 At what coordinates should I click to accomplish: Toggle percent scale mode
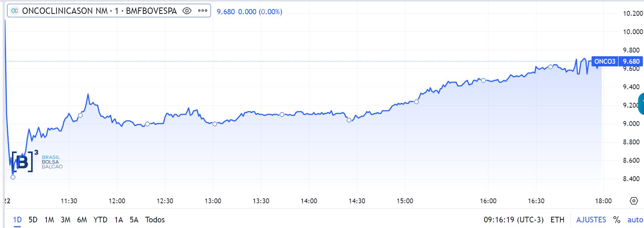(617, 220)
